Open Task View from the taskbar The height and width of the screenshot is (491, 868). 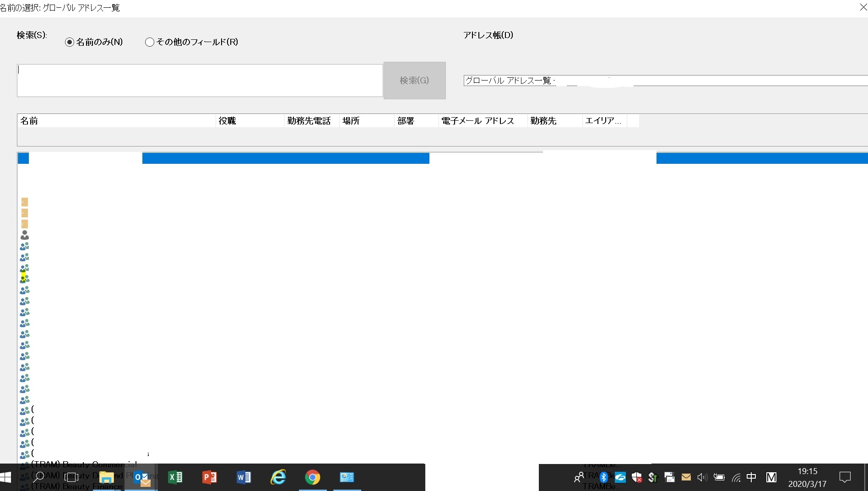click(x=71, y=477)
